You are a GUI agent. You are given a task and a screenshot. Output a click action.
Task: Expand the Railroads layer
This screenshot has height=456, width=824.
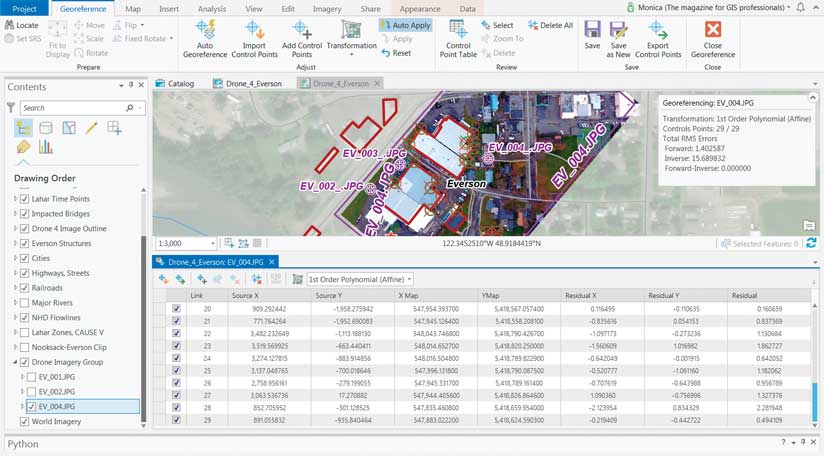click(15, 288)
